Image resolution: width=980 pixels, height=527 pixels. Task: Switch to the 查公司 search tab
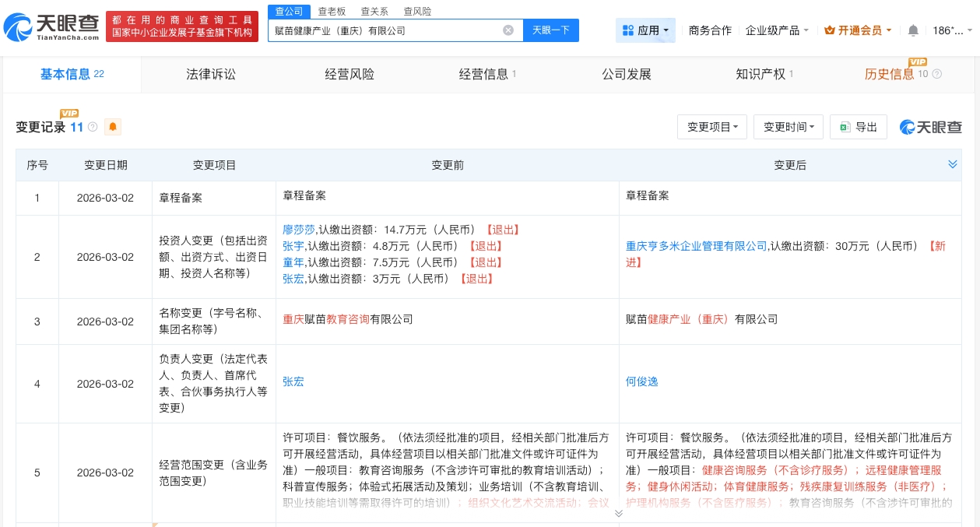[x=289, y=11]
